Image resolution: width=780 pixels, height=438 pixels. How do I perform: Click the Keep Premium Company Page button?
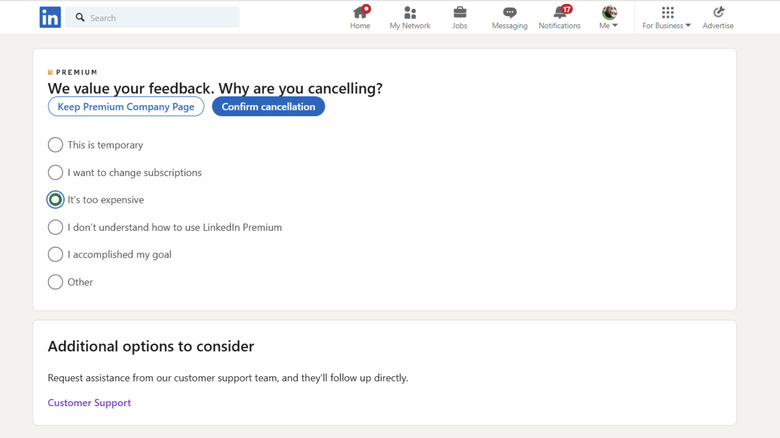click(126, 107)
